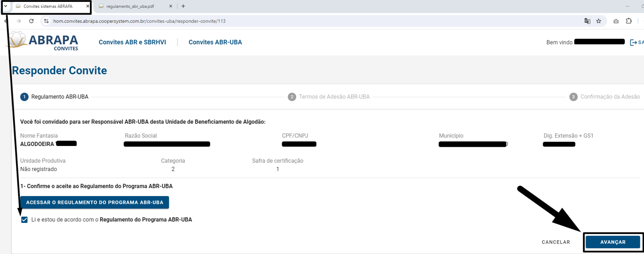Viewport: 644px width, 254px height.
Task: Click the Avançar button
Action: pos(613,242)
